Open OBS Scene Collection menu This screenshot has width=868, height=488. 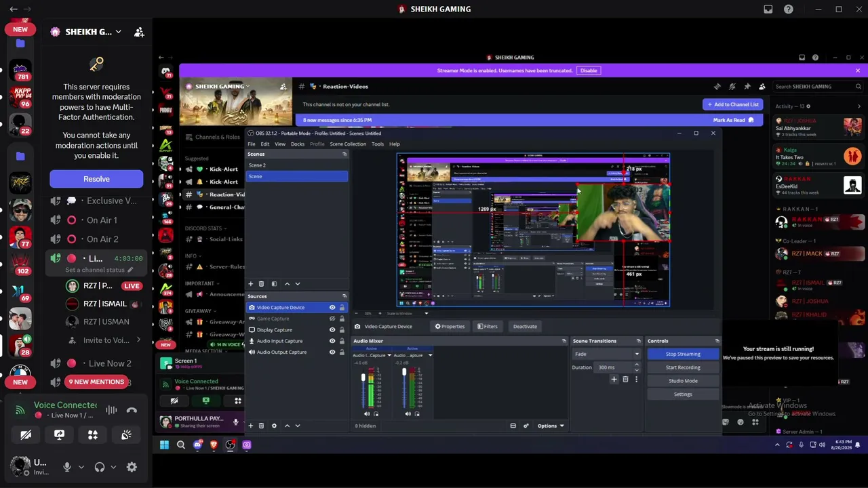coord(348,144)
